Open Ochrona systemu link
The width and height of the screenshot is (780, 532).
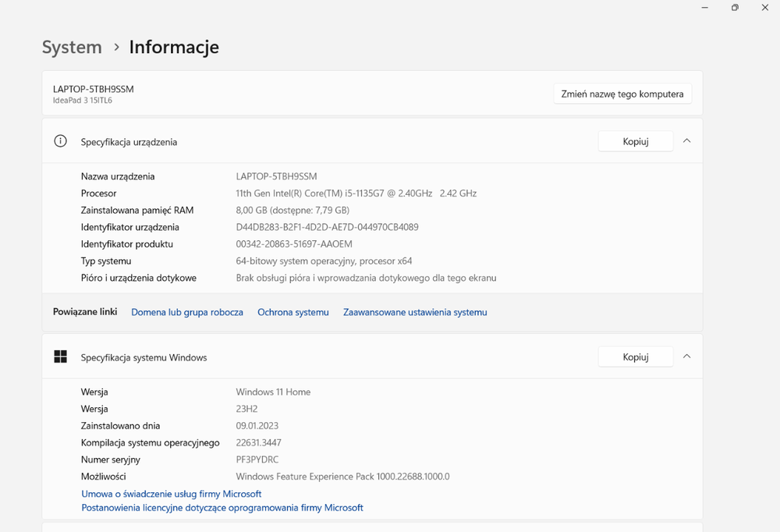click(293, 312)
